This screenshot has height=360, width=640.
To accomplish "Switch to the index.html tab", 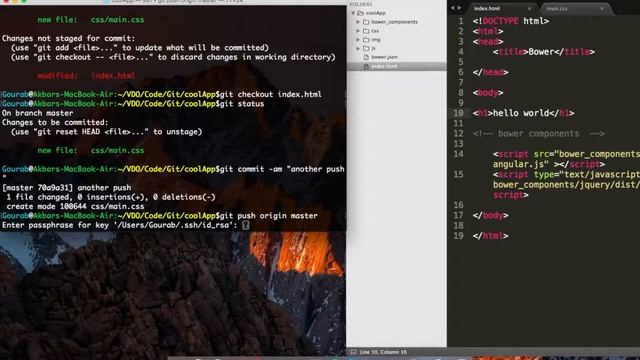I will point(502,9).
